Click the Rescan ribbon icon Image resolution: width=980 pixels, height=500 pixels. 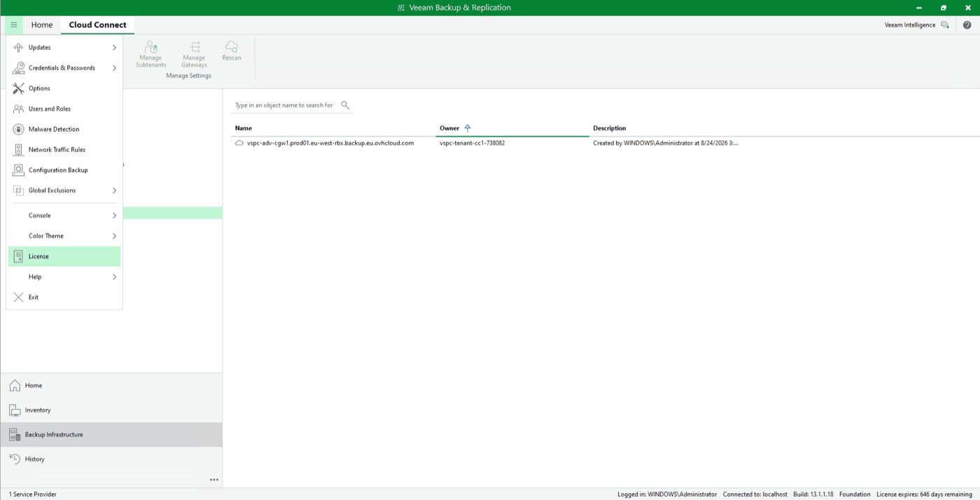tap(232, 47)
